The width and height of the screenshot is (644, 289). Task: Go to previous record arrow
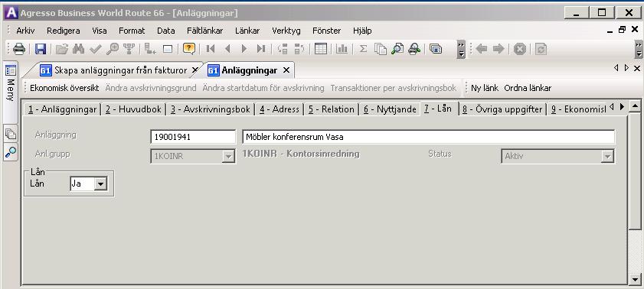[227, 49]
